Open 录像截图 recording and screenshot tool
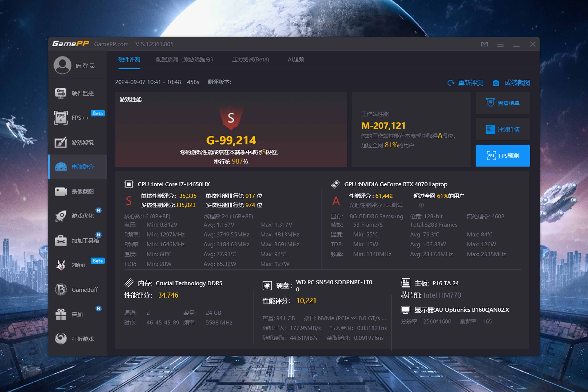The width and height of the screenshot is (588, 392). [61, 192]
